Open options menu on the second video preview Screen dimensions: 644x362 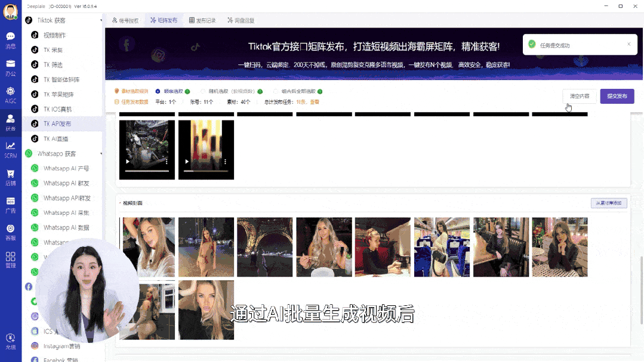pyautogui.click(x=226, y=162)
